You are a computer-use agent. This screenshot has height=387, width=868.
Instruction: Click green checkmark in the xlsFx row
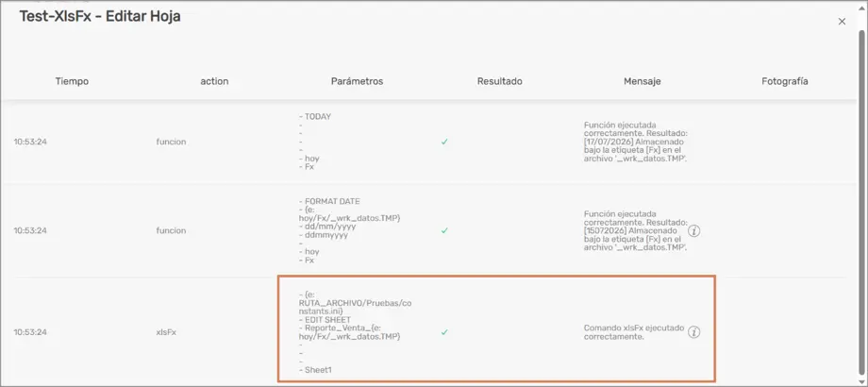(x=444, y=332)
